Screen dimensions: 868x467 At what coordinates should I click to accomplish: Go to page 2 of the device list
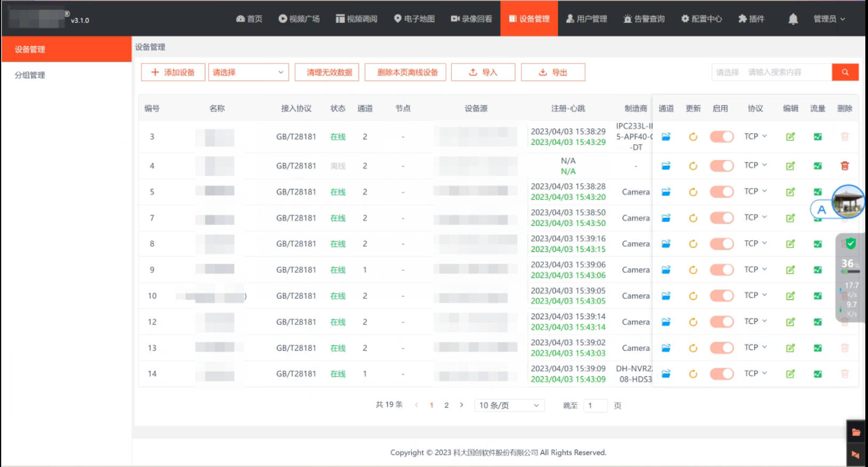coord(447,406)
